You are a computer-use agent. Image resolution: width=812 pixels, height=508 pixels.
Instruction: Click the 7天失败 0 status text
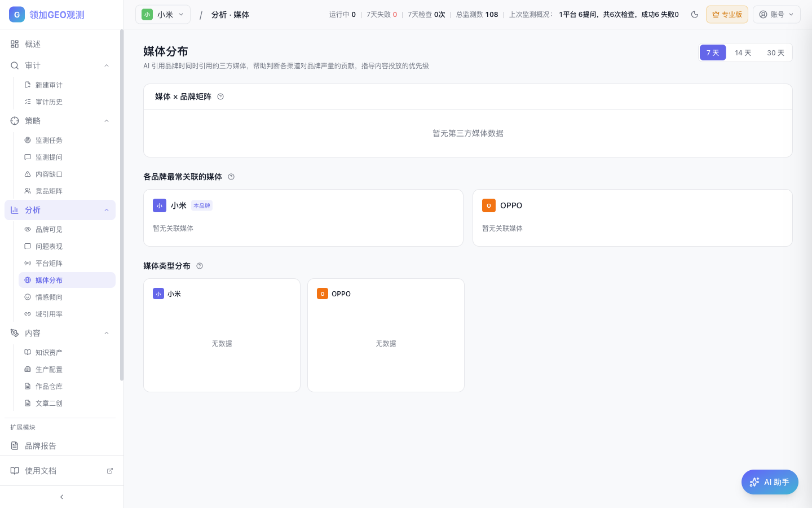(x=382, y=15)
